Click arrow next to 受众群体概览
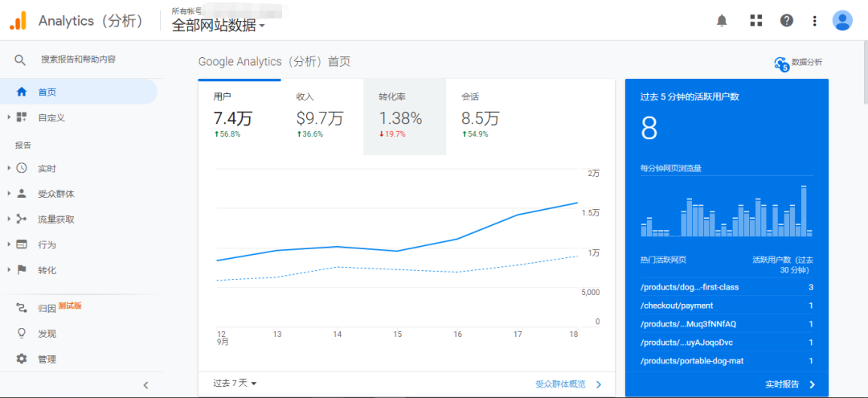The width and height of the screenshot is (868, 398). click(599, 384)
